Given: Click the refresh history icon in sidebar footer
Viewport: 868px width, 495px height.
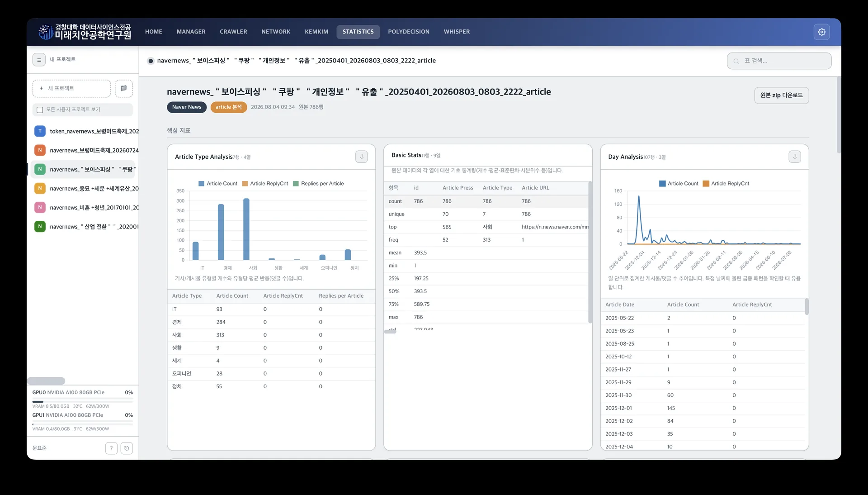Looking at the screenshot, I should coord(127,448).
